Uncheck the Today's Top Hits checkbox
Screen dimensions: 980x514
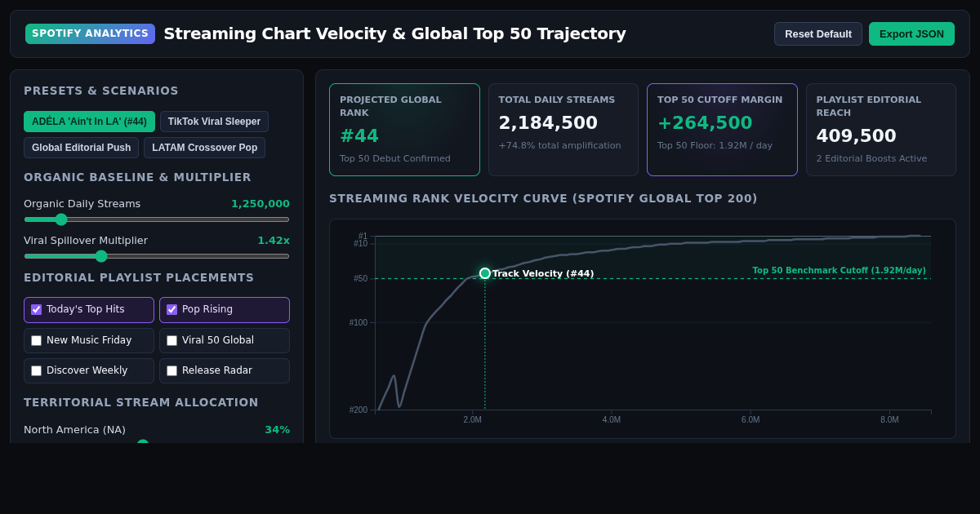click(36, 309)
